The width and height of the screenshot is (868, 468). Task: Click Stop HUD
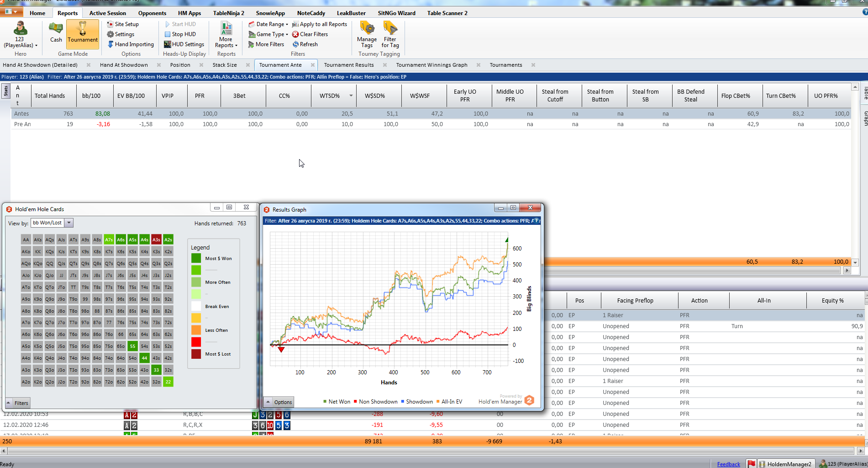coord(180,34)
